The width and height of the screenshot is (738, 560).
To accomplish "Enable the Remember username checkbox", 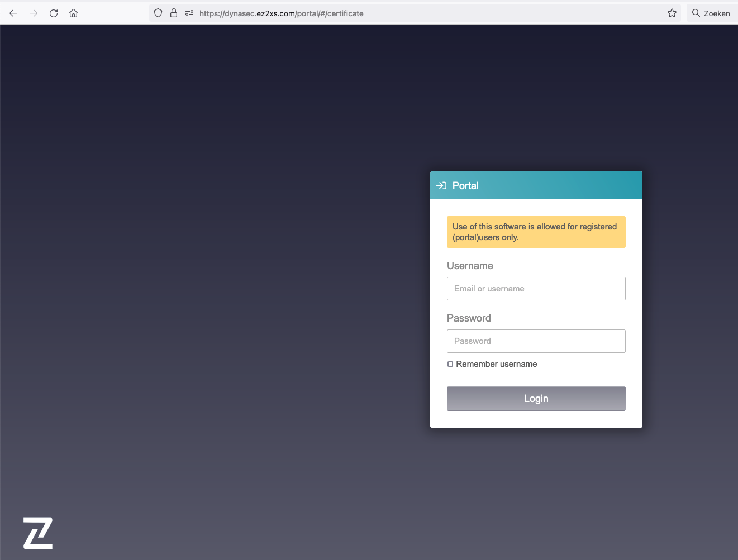I will 450,364.
